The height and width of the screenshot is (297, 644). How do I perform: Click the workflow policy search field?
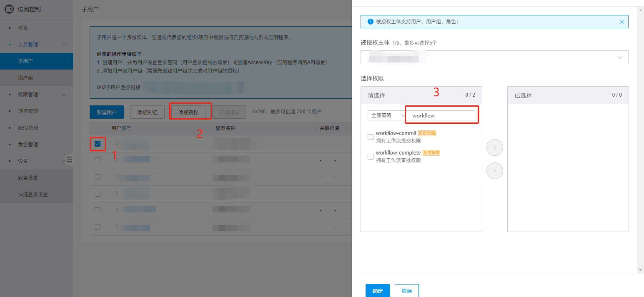[442, 115]
